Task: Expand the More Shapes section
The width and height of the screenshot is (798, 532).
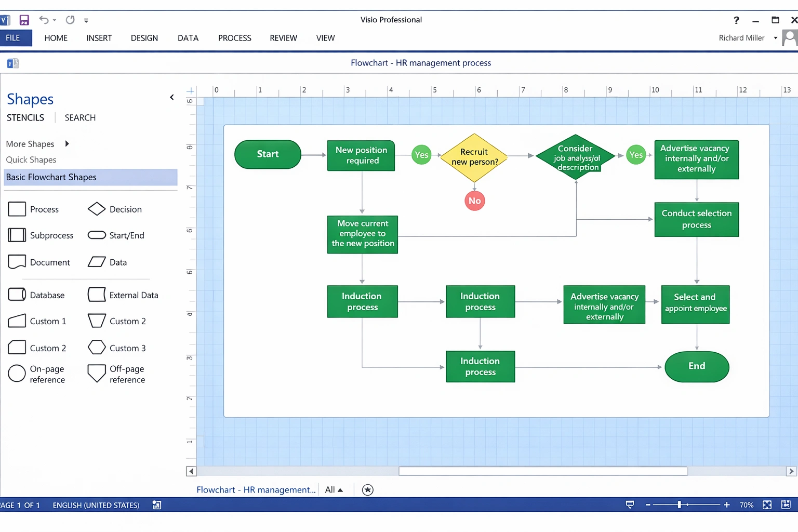Action: [30, 144]
